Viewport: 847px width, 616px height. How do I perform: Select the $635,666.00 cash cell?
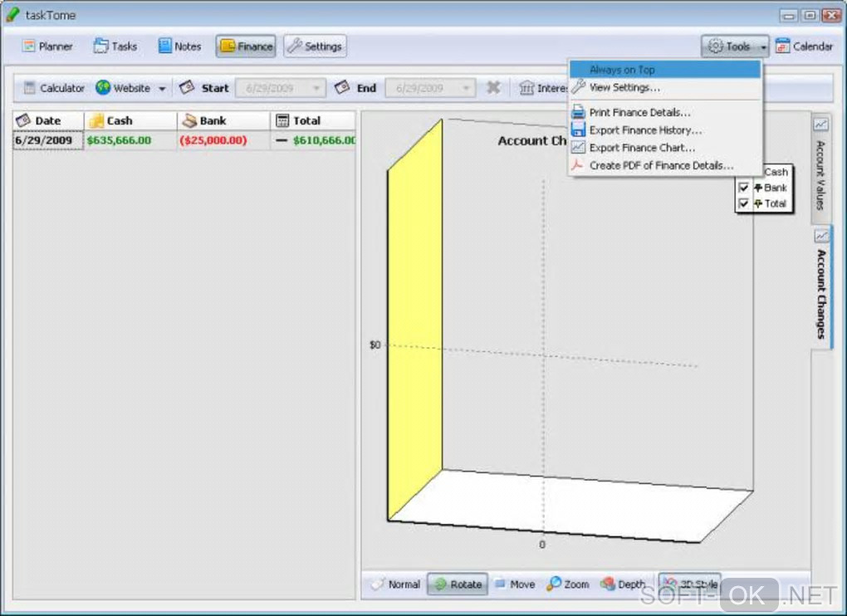pyautogui.click(x=130, y=140)
